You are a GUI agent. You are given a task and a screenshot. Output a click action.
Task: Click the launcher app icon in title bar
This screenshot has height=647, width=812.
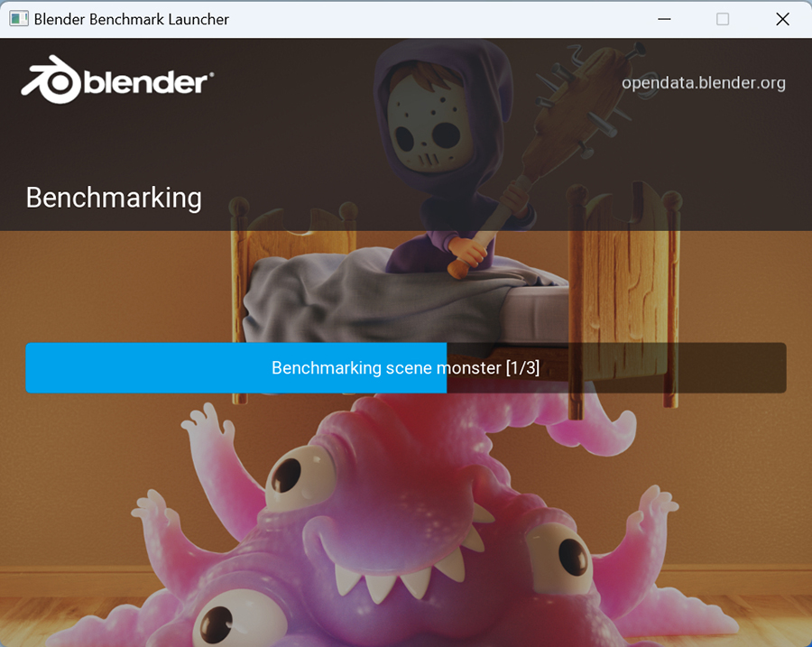(19, 19)
